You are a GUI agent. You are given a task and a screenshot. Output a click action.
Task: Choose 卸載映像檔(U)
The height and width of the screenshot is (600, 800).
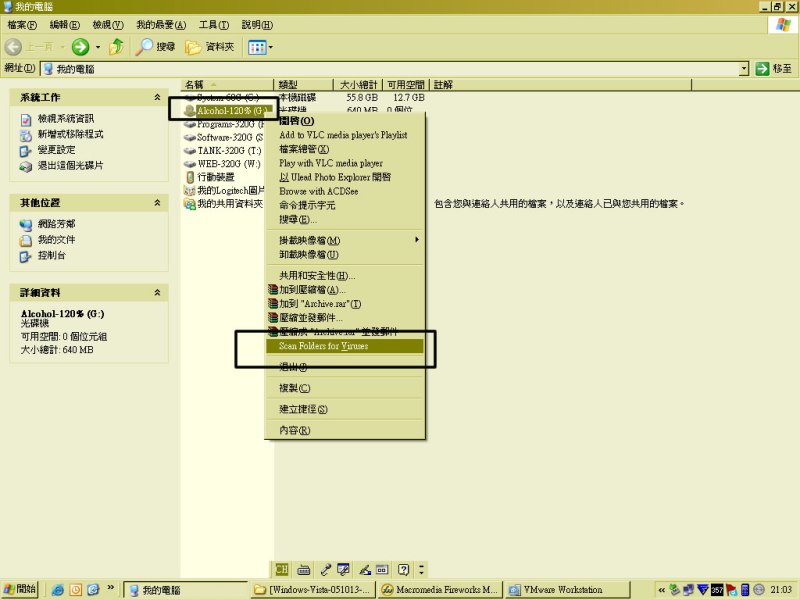pos(345,255)
